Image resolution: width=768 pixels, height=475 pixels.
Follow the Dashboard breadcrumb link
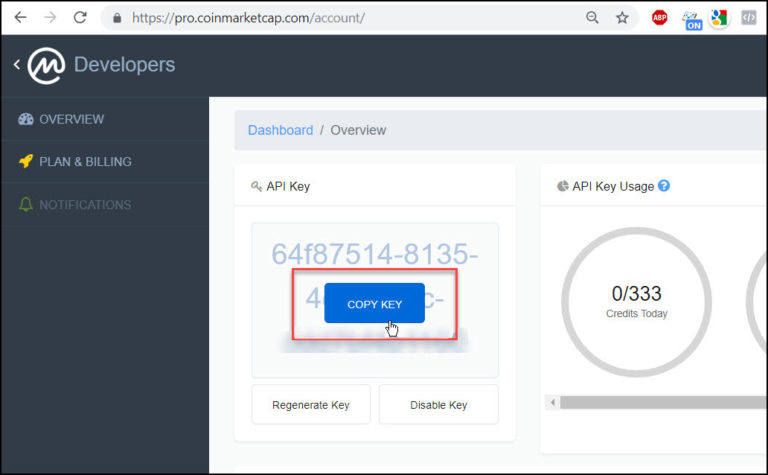tap(280, 130)
